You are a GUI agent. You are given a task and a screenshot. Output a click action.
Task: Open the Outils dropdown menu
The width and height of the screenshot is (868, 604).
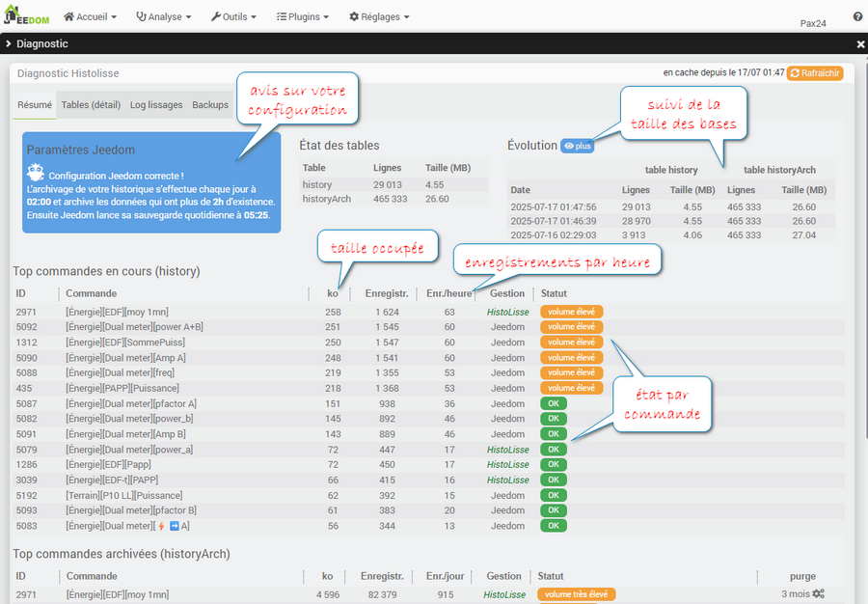click(233, 16)
